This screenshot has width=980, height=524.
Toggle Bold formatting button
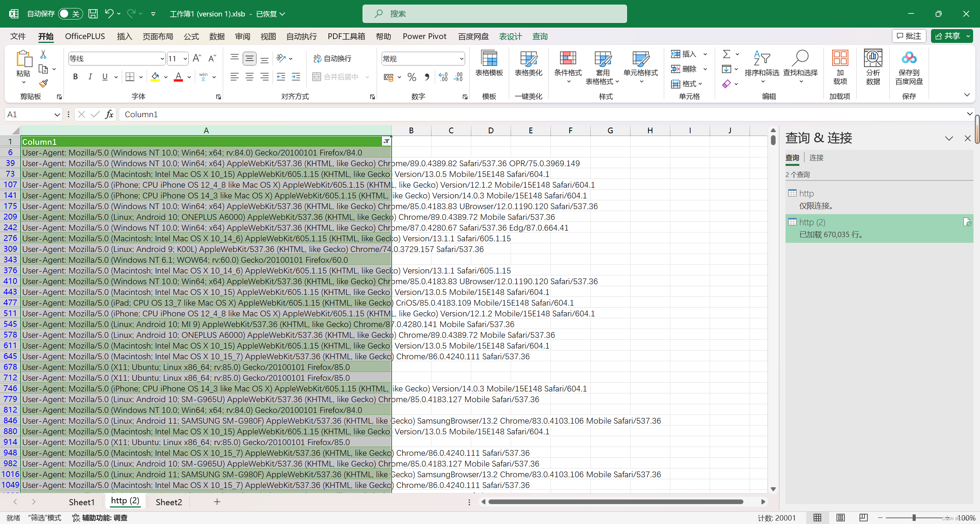pos(75,77)
